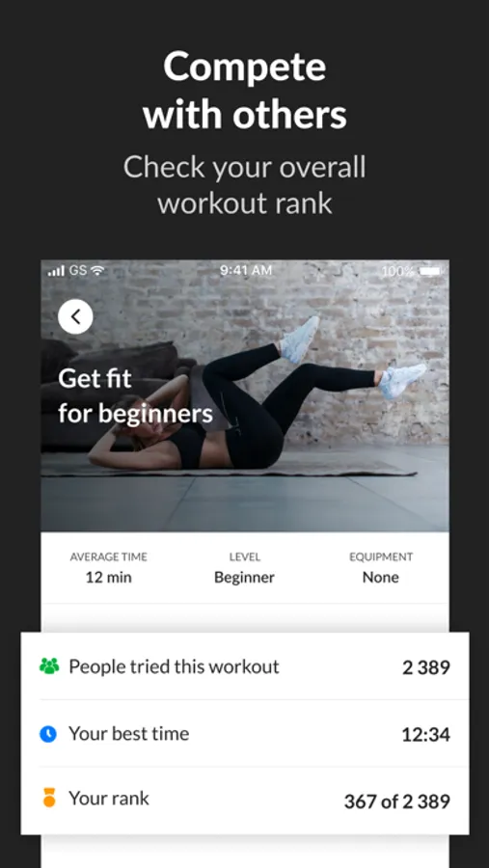
Task: Tap the Wi-Fi status icon
Action: pyautogui.click(x=97, y=271)
